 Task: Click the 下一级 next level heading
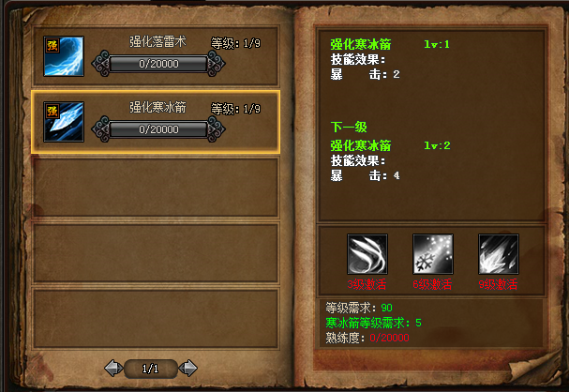[x=349, y=127]
